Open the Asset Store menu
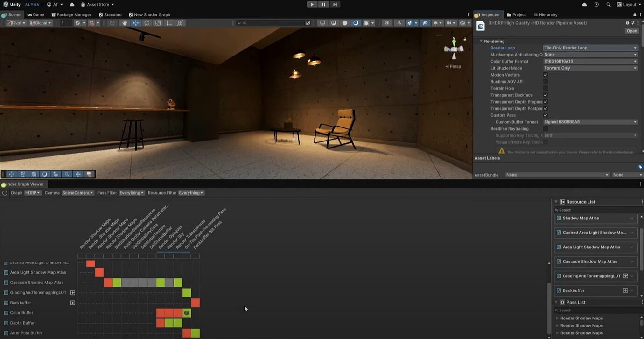The image size is (644, 339). [97, 4]
